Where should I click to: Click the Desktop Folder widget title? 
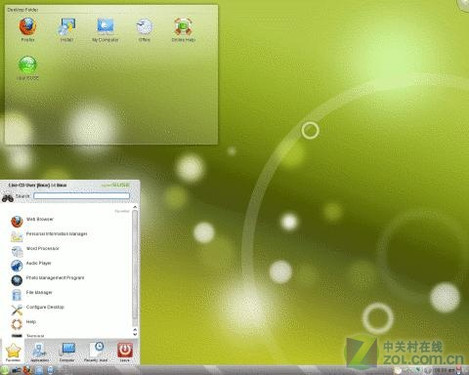tap(23, 10)
